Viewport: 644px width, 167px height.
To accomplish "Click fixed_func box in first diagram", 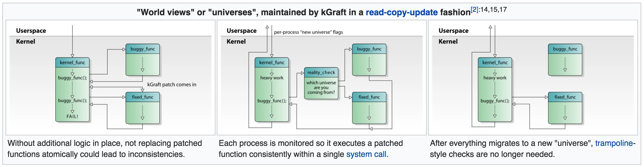I will (x=143, y=108).
